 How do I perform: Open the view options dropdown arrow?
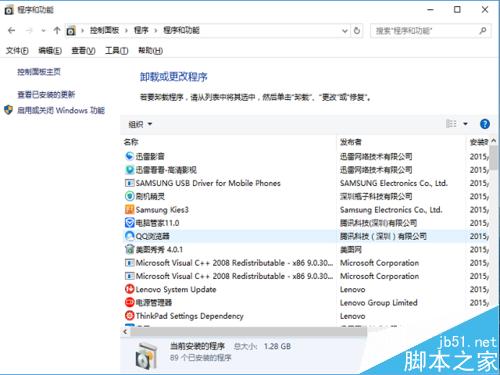coord(465,124)
